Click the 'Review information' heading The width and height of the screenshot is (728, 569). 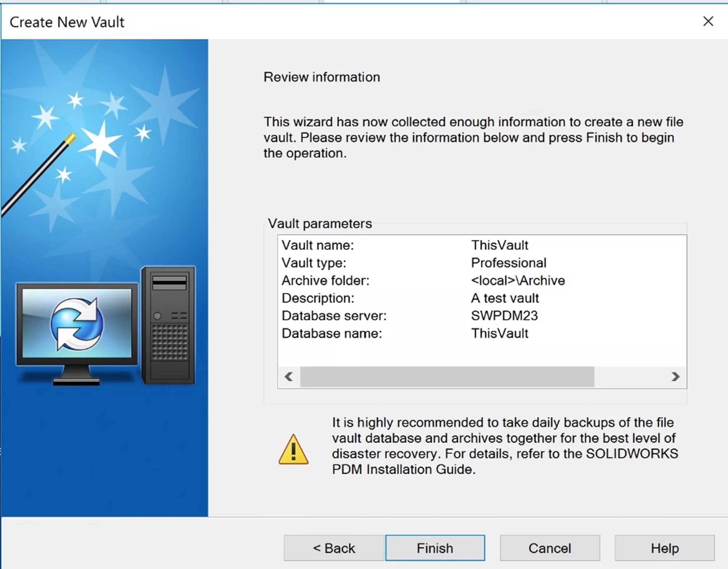coord(322,77)
